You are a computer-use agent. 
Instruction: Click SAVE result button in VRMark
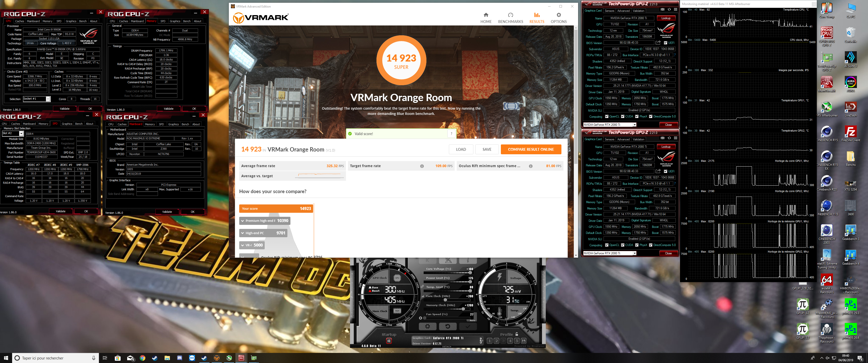point(486,149)
